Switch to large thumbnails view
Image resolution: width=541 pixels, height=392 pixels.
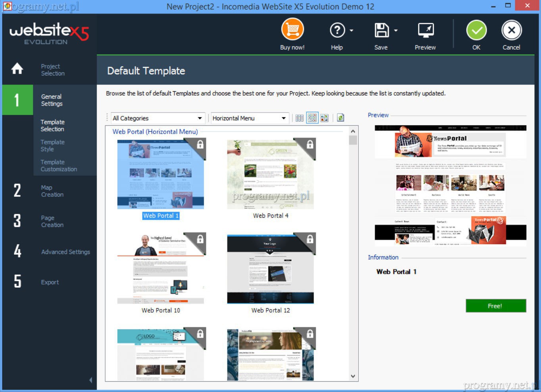tap(324, 118)
